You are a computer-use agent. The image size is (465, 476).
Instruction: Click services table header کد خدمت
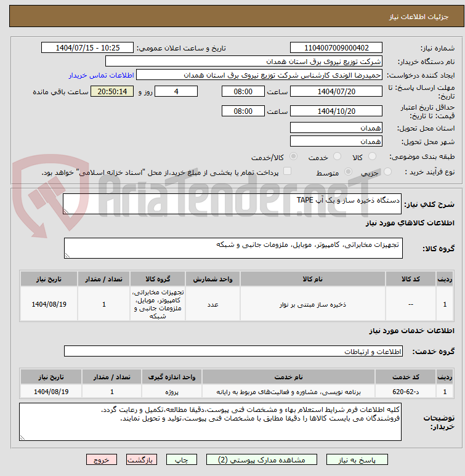(405, 377)
